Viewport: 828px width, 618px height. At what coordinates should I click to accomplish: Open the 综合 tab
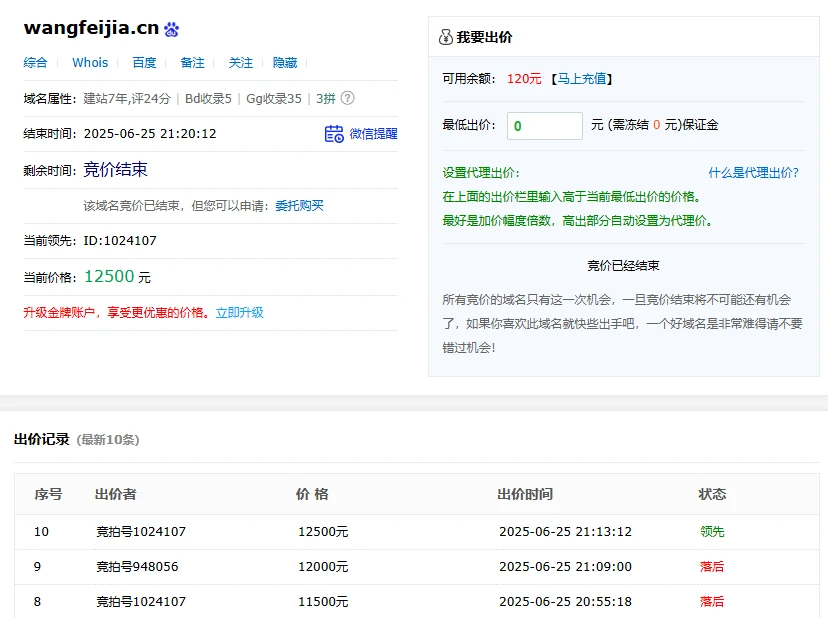click(x=36, y=62)
